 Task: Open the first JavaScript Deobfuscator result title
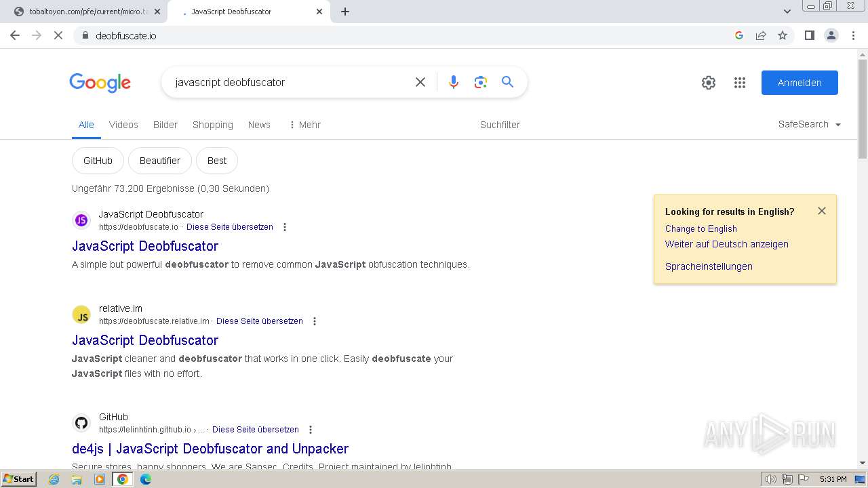click(x=145, y=246)
